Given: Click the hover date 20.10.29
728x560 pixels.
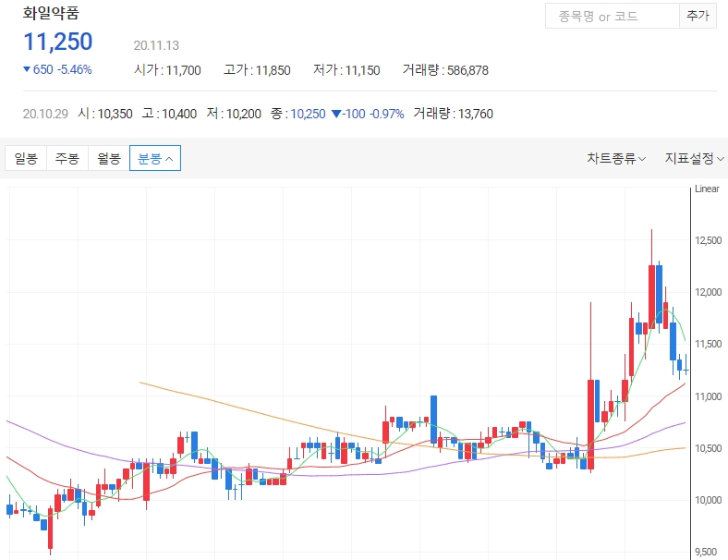Looking at the screenshot, I should (x=45, y=114).
